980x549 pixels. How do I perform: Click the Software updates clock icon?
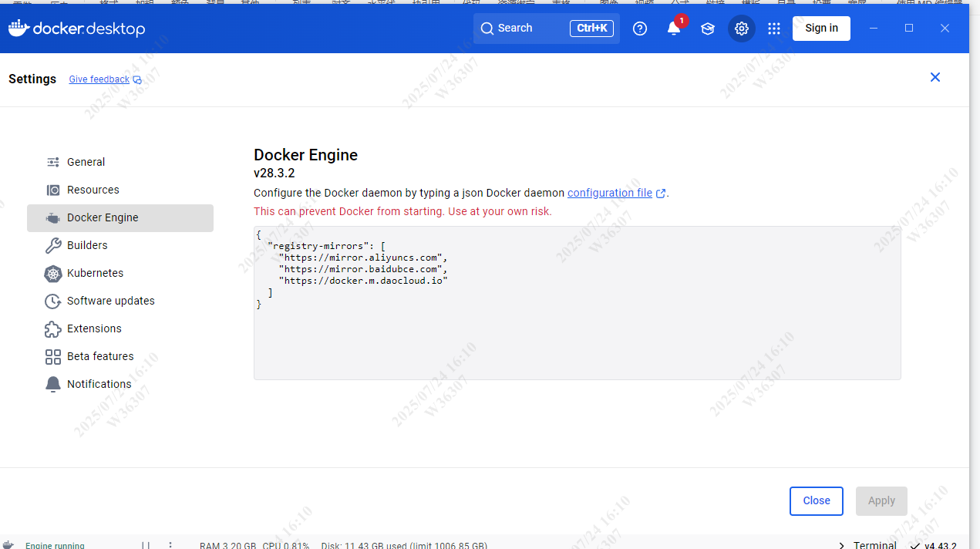point(52,301)
